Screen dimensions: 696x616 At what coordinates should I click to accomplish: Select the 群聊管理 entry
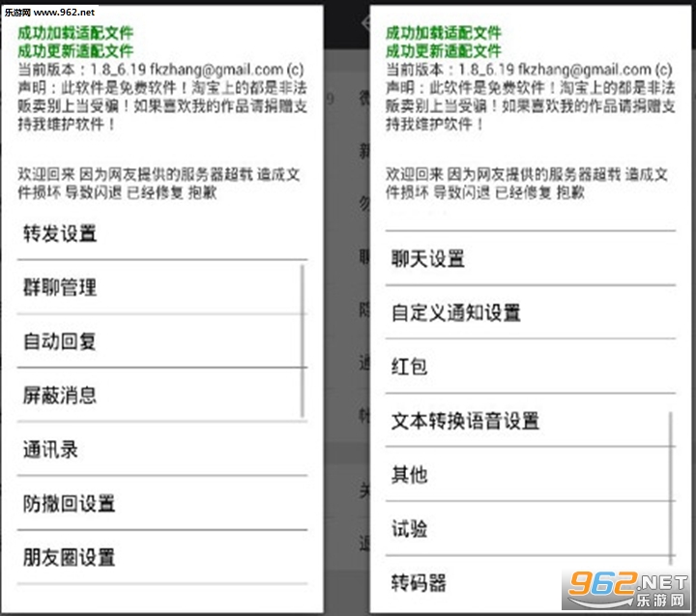(61, 287)
